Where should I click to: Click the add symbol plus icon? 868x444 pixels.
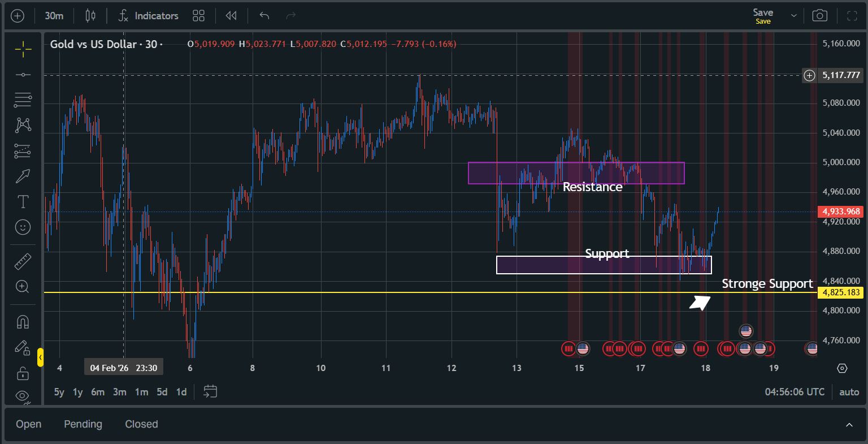pyautogui.click(x=18, y=16)
